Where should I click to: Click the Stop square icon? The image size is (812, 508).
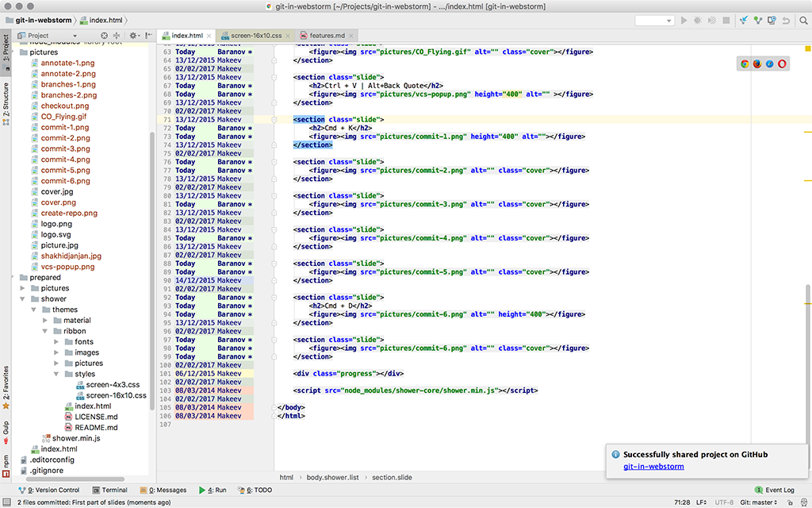click(x=726, y=20)
